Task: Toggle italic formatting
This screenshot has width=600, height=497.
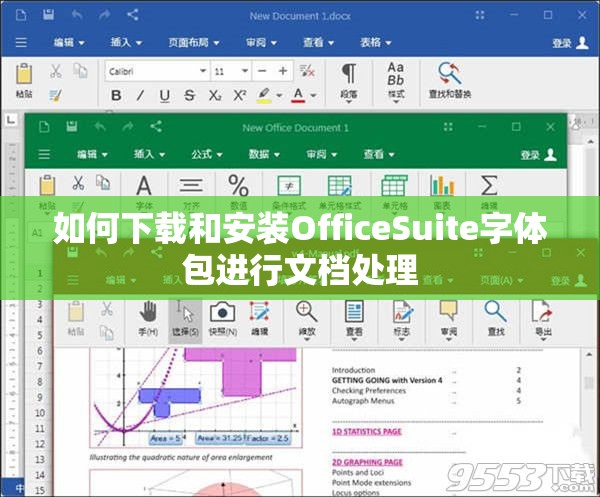Action: 140,95
